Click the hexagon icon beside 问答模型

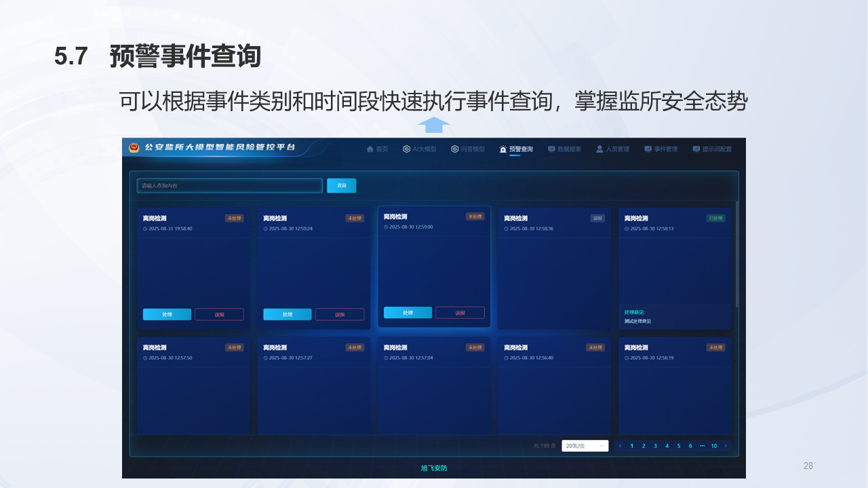coord(455,149)
